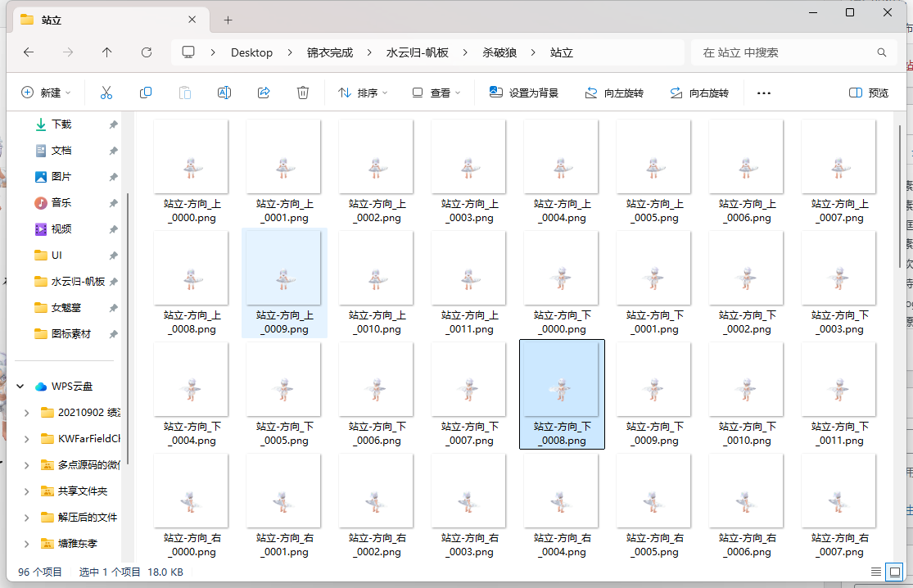Switch to large thumbnails view in status bar
This screenshot has width=913, height=588.
pyautogui.click(x=896, y=572)
